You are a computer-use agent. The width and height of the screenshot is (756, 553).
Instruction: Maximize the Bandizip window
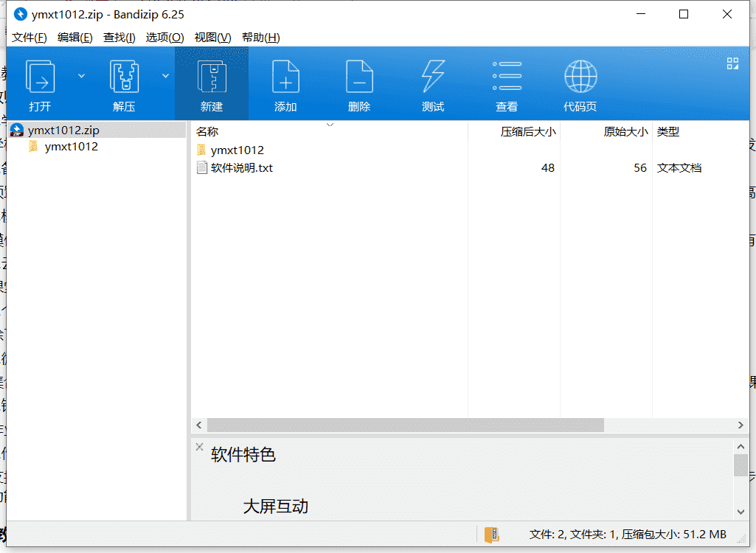tap(684, 15)
